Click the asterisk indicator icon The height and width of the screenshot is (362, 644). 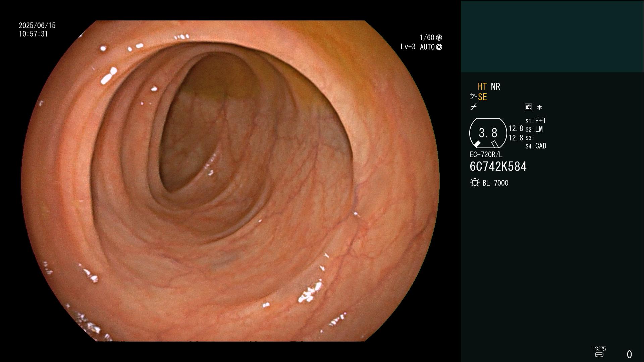click(x=539, y=108)
